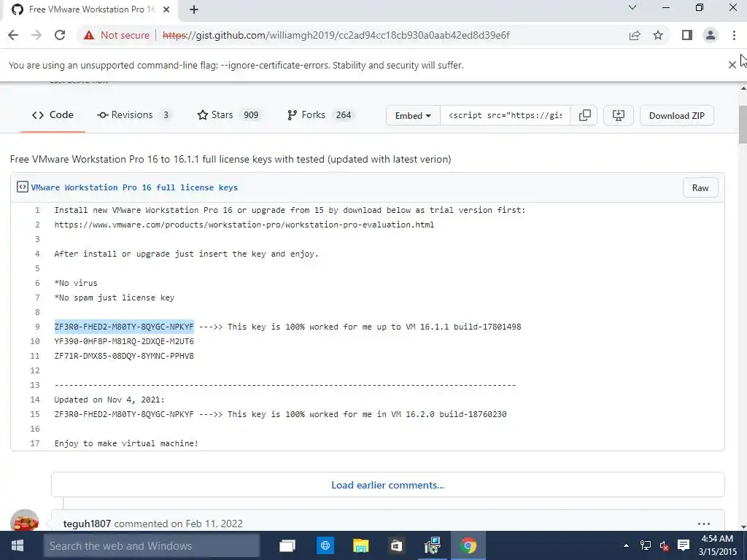Image resolution: width=747 pixels, height=560 pixels.
Task: Click the muted volume tray icon
Action: (664, 545)
